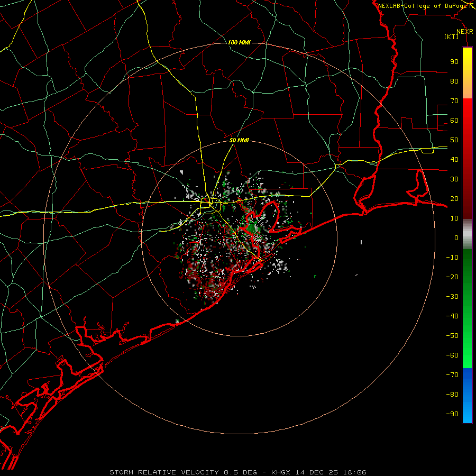Select the 0 tick label on color scale
This screenshot has height=476, width=476.
(456, 237)
